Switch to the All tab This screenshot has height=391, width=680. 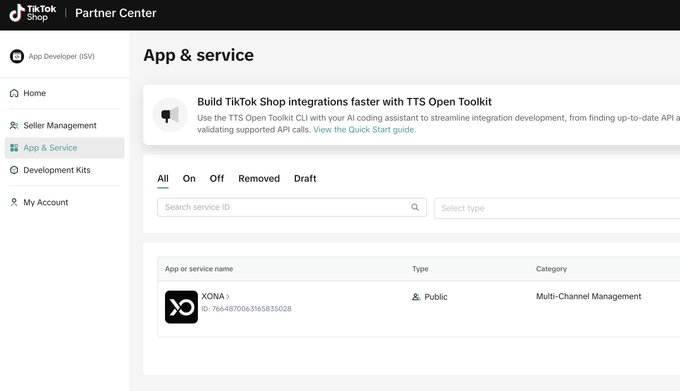pyautogui.click(x=163, y=179)
